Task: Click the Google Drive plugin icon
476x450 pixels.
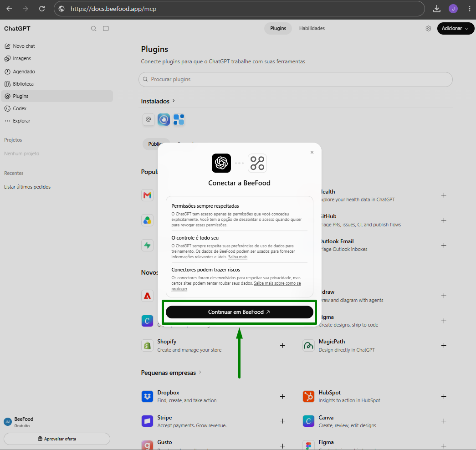Action: click(x=147, y=220)
